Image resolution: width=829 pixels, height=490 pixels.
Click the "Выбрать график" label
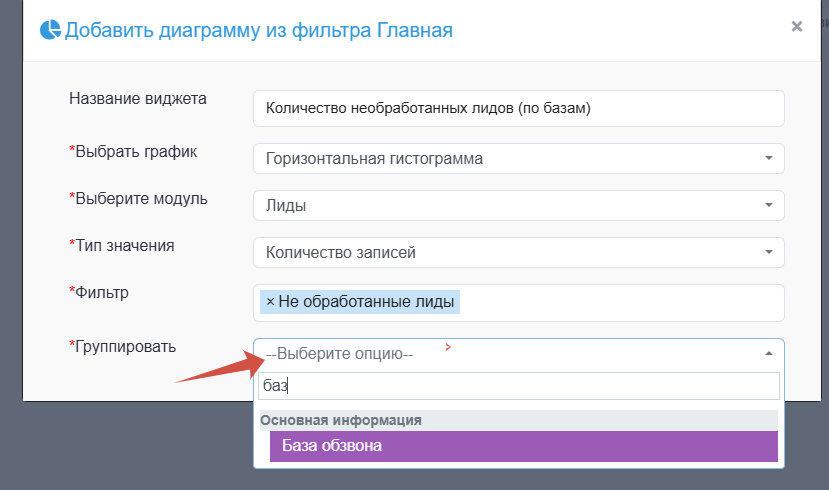tap(136, 151)
